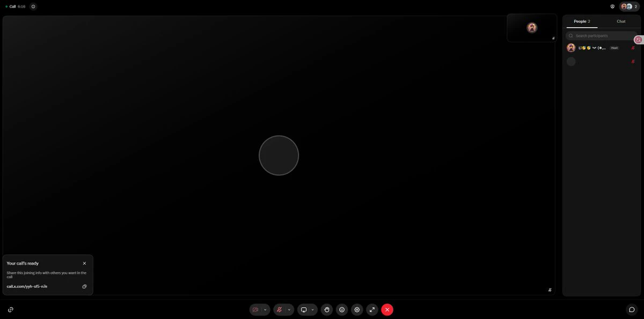Click the host's muted microphone icon

(x=633, y=48)
